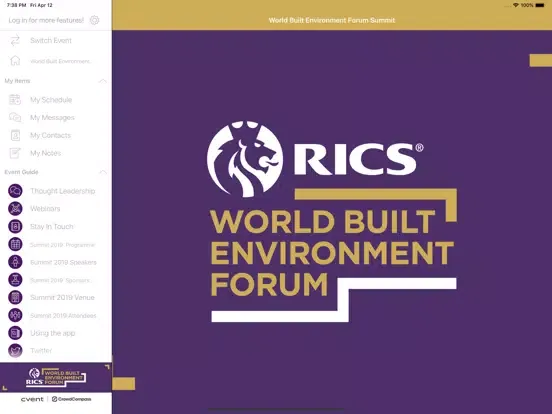Tap the World Built Environment Forum Summit title
The width and height of the screenshot is (552, 414).
332,20
